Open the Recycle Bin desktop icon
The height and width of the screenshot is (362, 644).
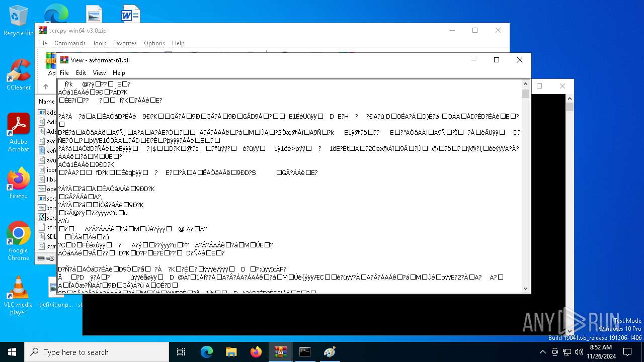coord(19,21)
